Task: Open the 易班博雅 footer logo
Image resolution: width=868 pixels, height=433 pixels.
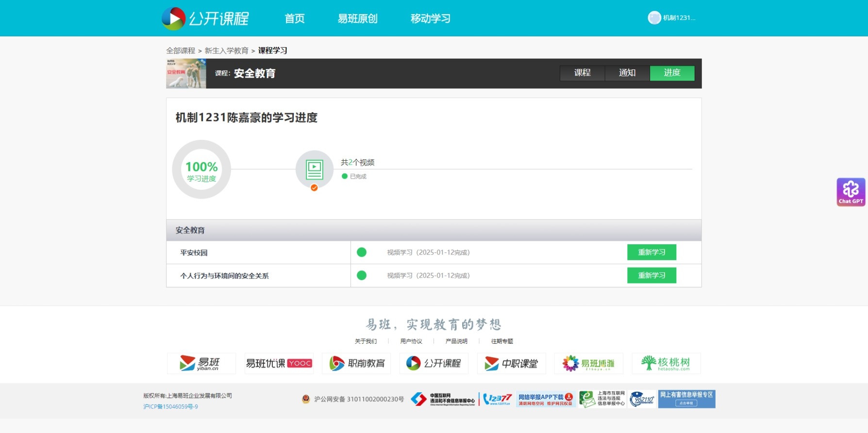Action: point(588,363)
